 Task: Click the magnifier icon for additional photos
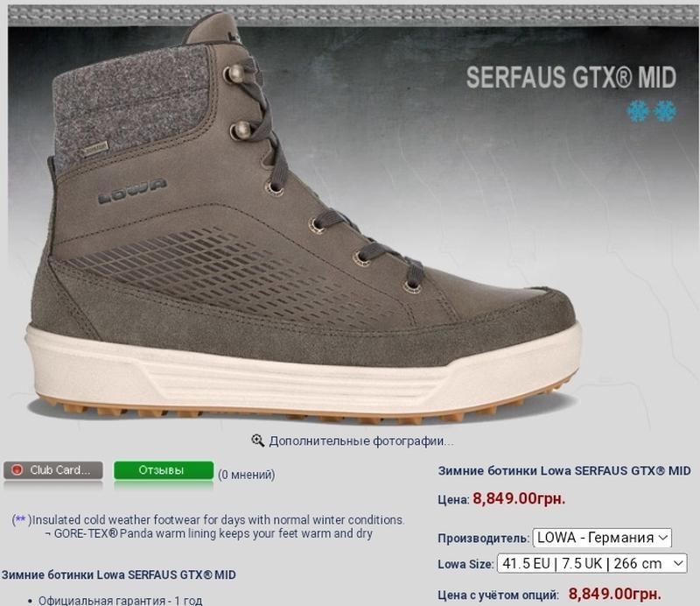(257, 440)
